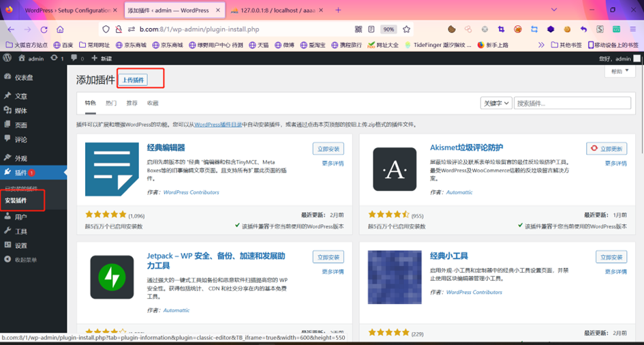Viewport: 644px width, 345px height.
Task: Open the WordPress logo admin menu
Action: (x=7, y=58)
